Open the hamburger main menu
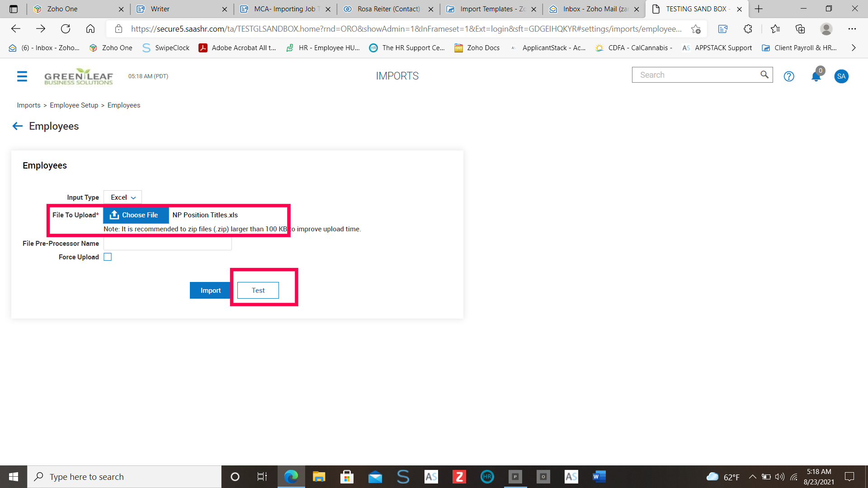The image size is (868, 488). [22, 76]
